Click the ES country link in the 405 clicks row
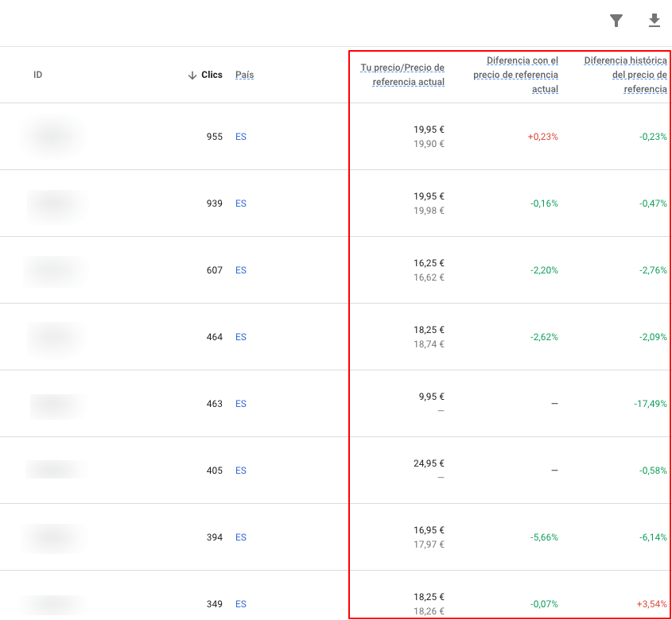 coord(241,471)
